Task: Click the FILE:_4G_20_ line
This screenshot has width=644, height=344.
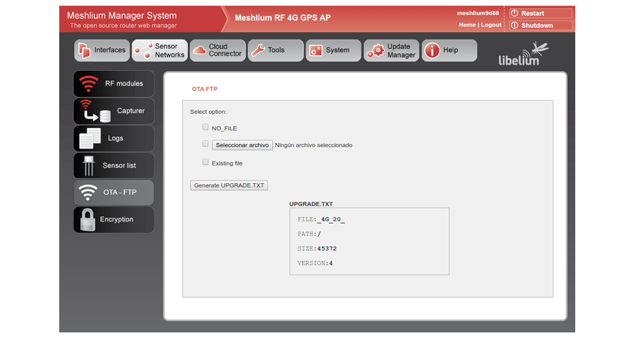Action: pyautogui.click(x=321, y=219)
